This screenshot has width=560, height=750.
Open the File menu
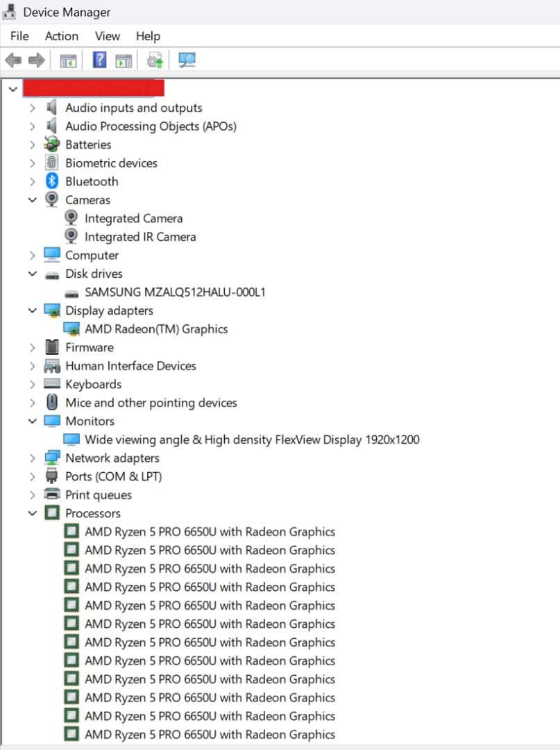[x=19, y=36]
